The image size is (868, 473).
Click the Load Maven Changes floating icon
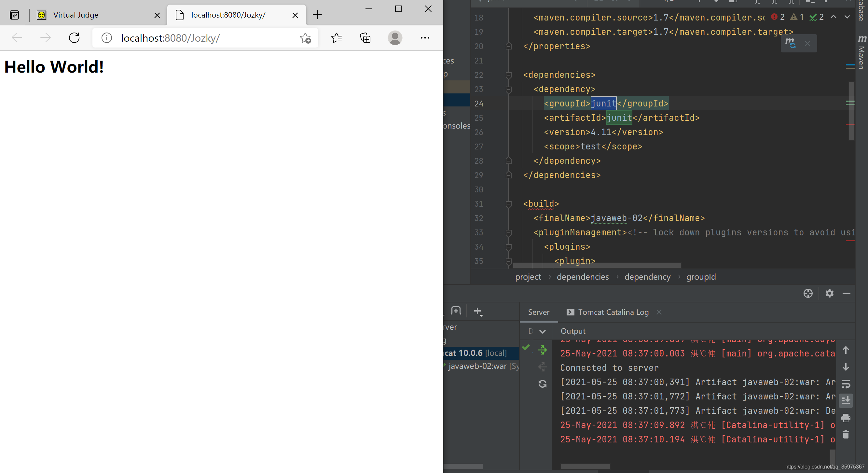[x=790, y=43]
